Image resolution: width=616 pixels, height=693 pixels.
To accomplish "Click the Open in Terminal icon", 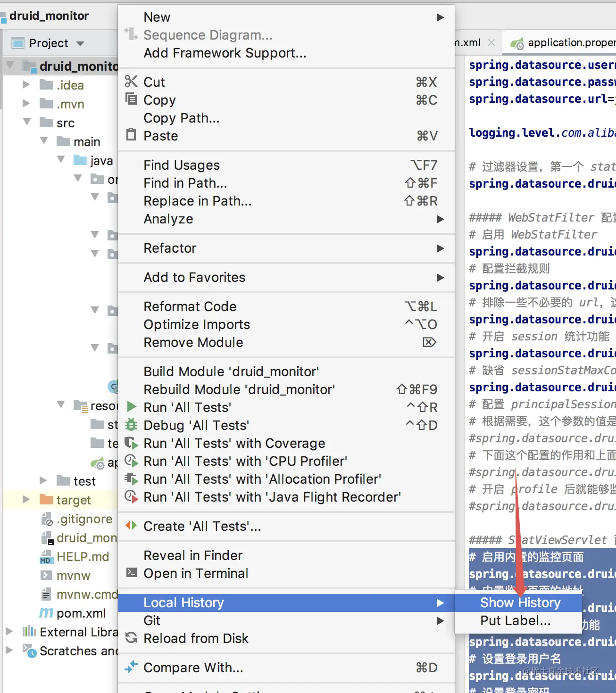I will (x=131, y=572).
